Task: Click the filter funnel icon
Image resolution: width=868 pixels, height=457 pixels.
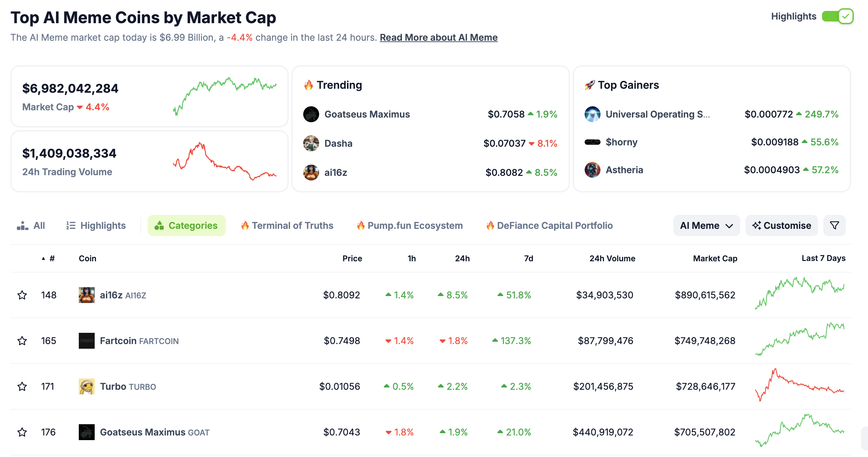Action: click(834, 225)
